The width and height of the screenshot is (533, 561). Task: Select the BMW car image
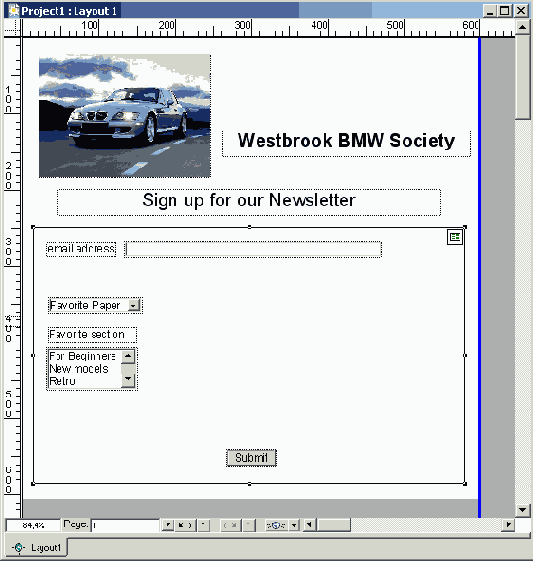(125, 116)
